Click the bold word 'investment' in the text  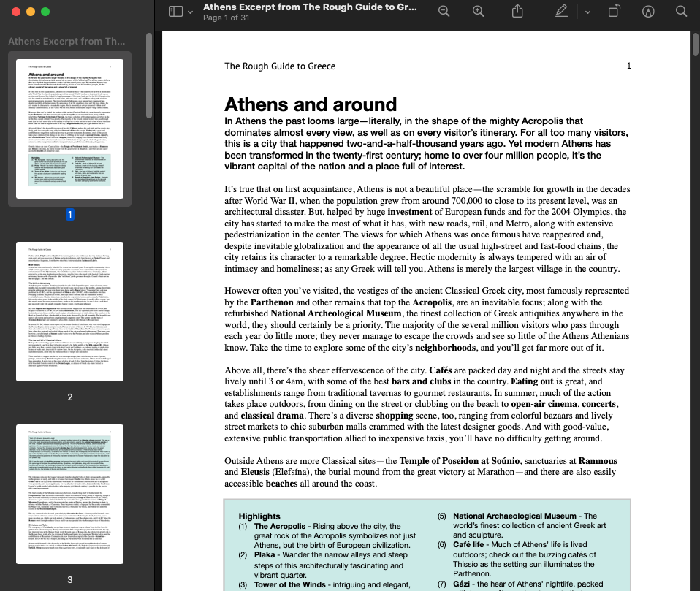coord(409,212)
